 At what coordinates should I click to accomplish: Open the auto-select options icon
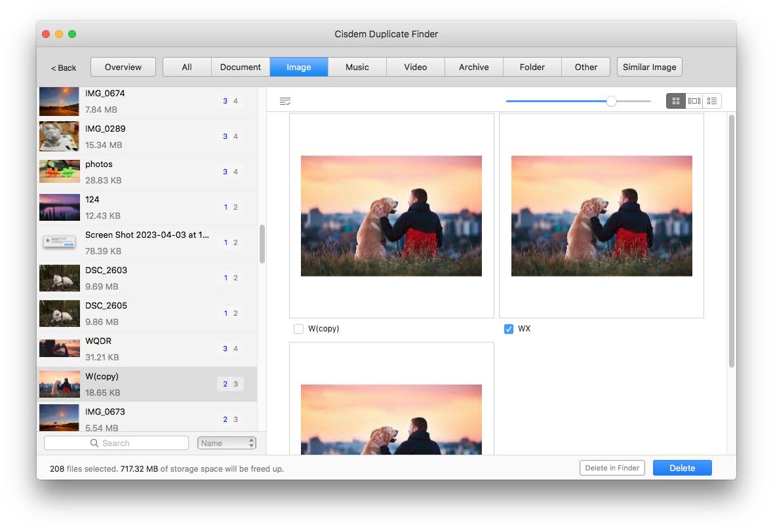click(285, 100)
